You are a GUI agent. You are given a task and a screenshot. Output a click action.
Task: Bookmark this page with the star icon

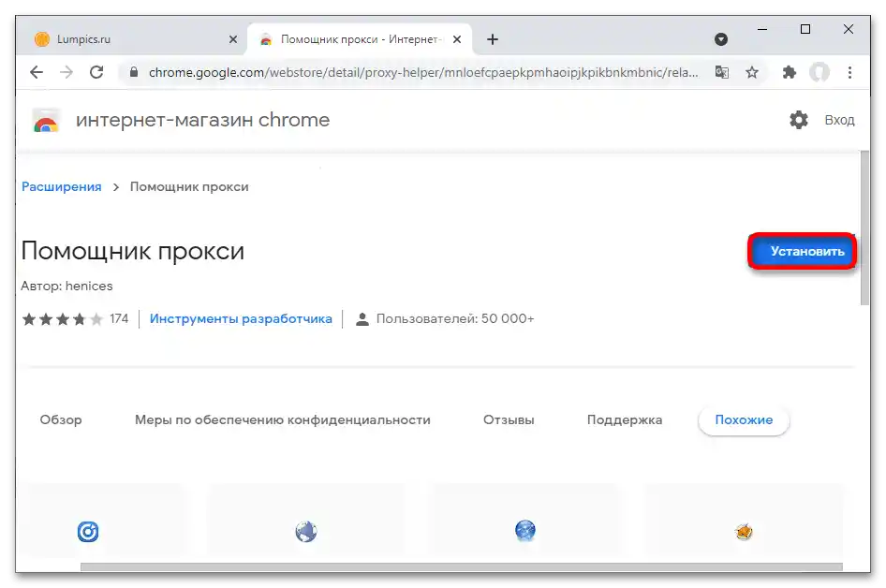click(751, 72)
